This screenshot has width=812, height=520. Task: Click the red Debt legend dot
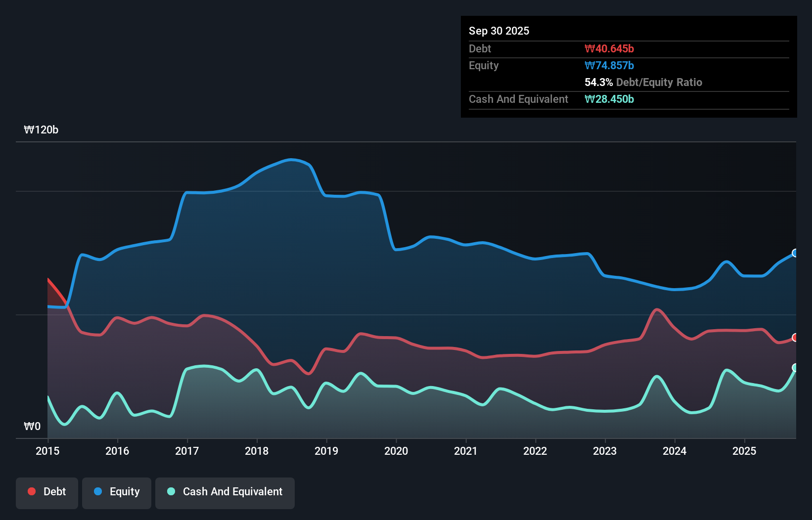pos(31,491)
